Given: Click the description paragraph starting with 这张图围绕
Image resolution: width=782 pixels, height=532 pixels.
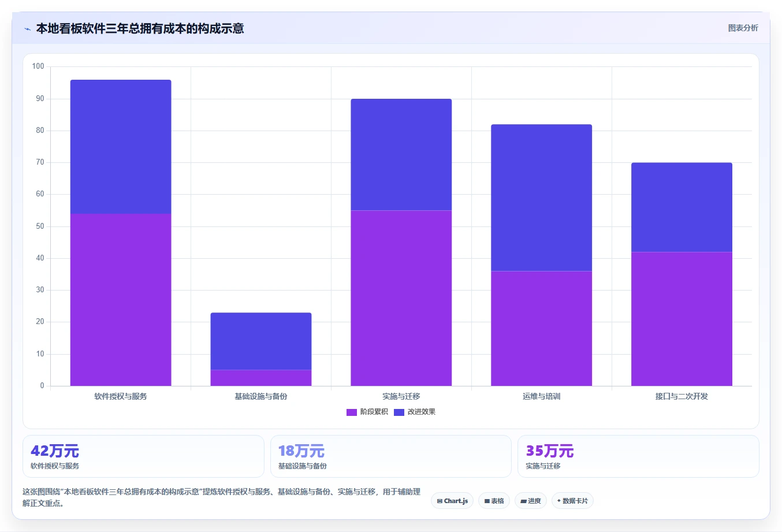Looking at the screenshot, I should coord(221,497).
